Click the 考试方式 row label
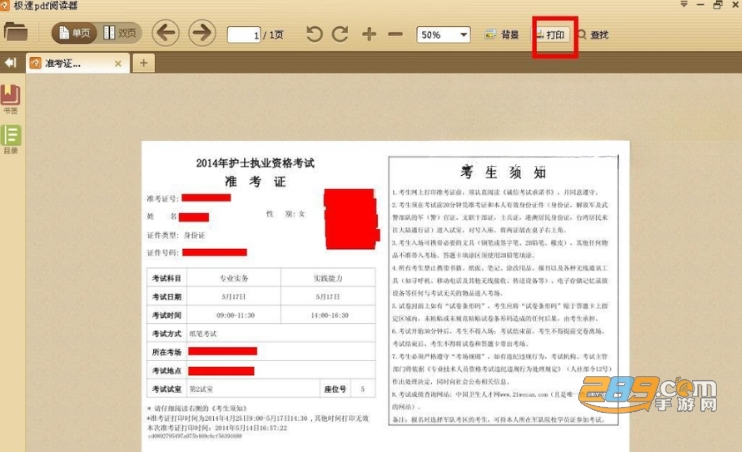This screenshot has height=452, width=742. 167,334
